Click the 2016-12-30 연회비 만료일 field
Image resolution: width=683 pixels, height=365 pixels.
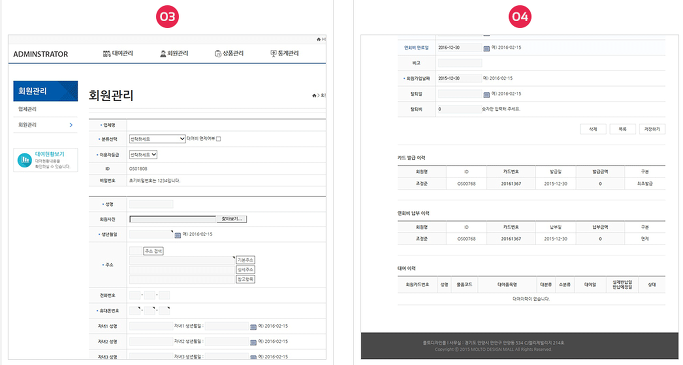(x=460, y=47)
